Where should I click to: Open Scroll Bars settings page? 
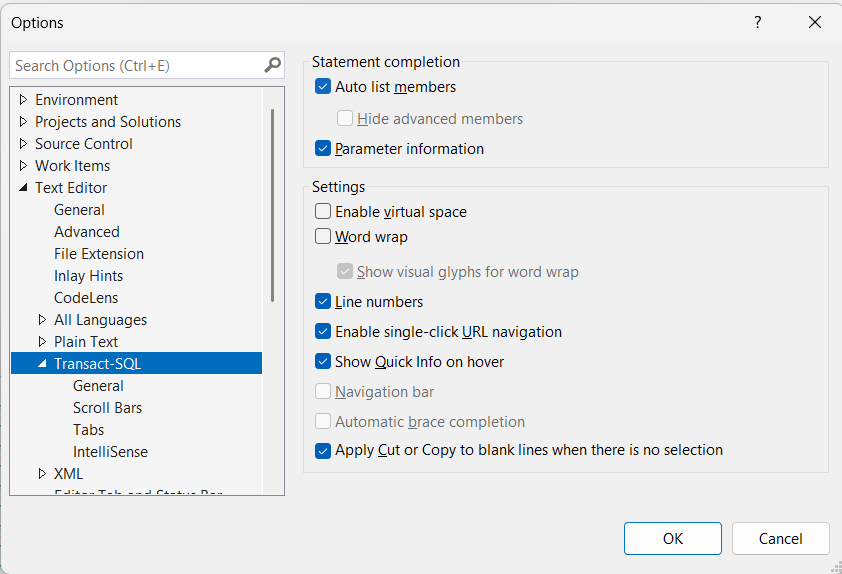tap(107, 408)
